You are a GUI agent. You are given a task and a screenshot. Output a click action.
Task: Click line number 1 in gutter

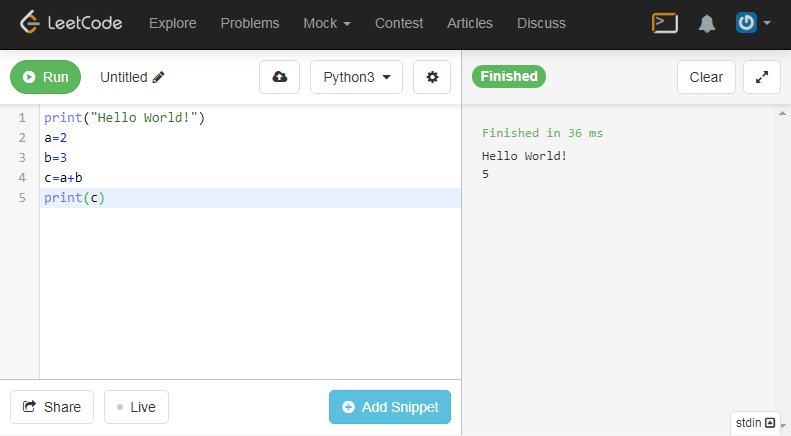click(x=22, y=118)
